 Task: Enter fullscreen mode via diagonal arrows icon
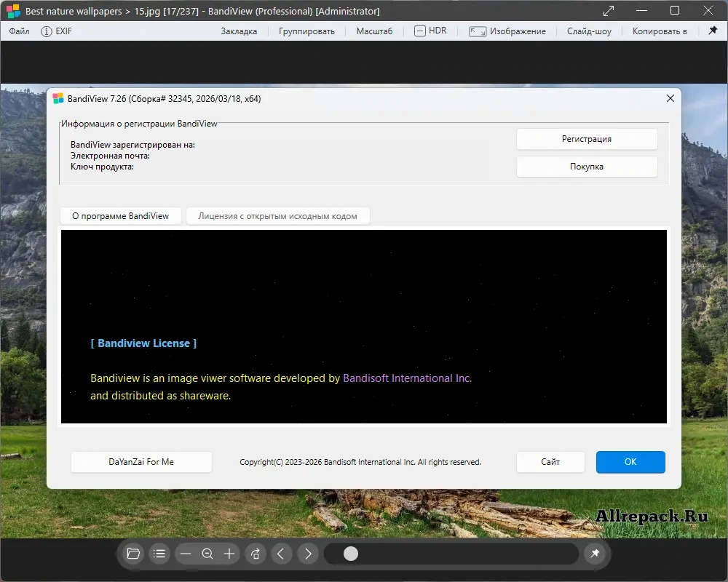(x=608, y=11)
